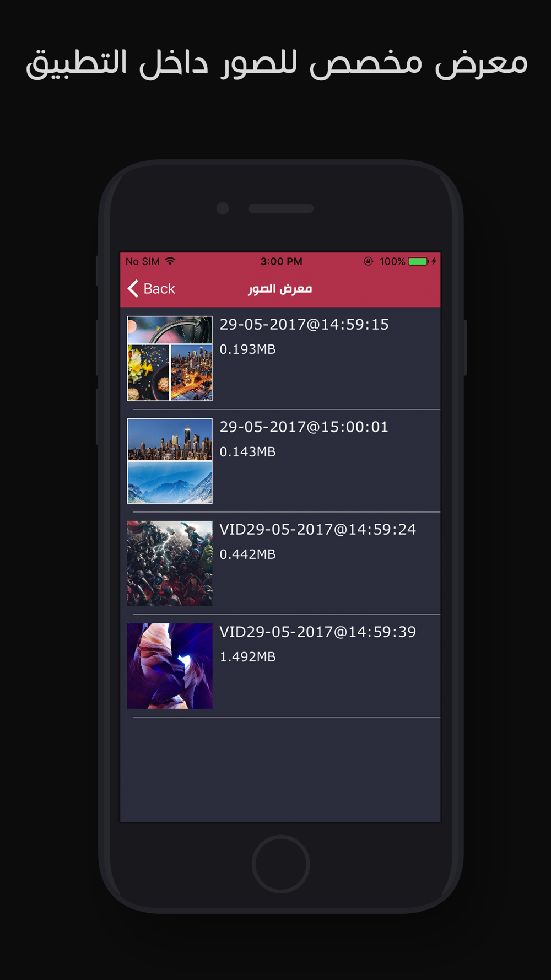551x980 pixels.
Task: Tap the No SIM carrier label
Action: click(x=143, y=261)
